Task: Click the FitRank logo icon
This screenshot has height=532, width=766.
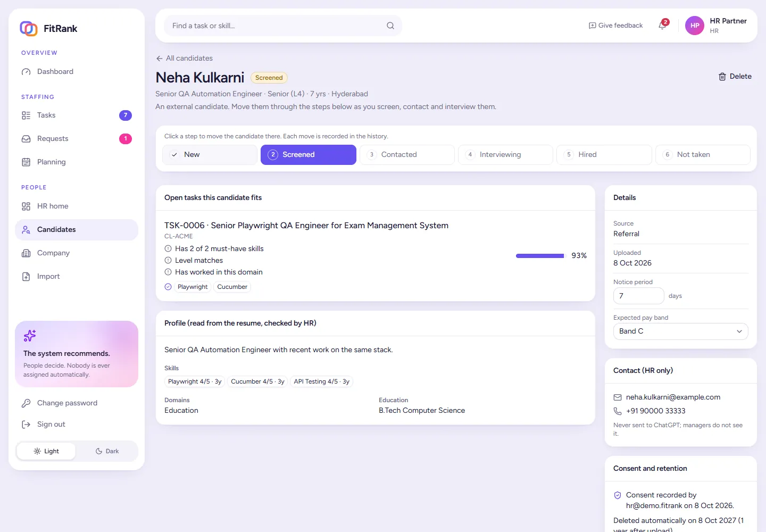Action: pos(29,28)
